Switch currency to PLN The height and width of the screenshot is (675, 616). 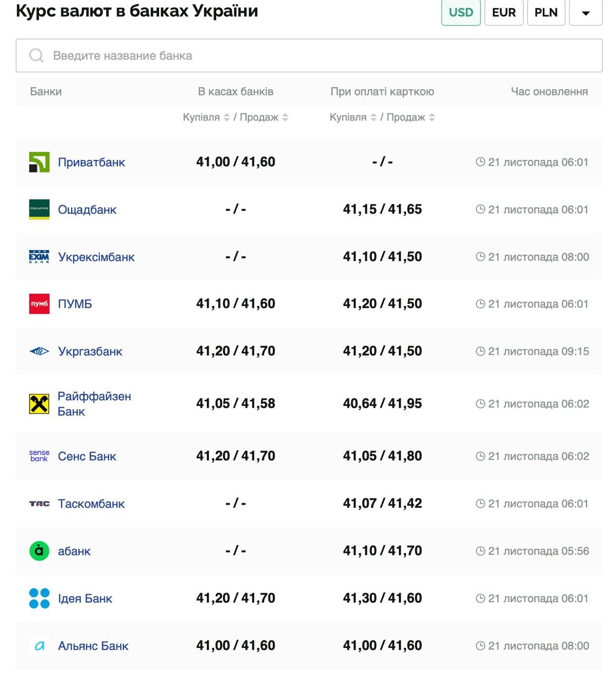coord(545,12)
